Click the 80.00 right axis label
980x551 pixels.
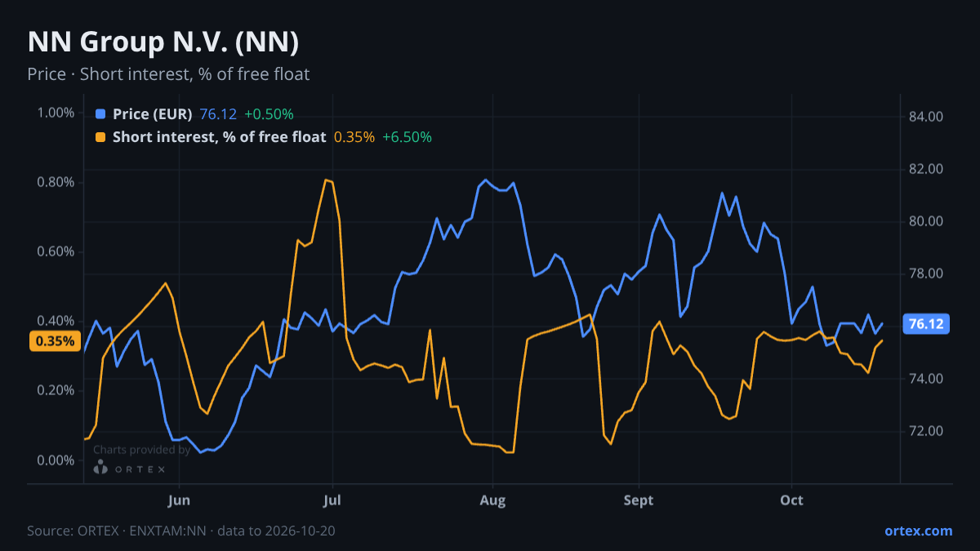pyautogui.click(x=926, y=221)
